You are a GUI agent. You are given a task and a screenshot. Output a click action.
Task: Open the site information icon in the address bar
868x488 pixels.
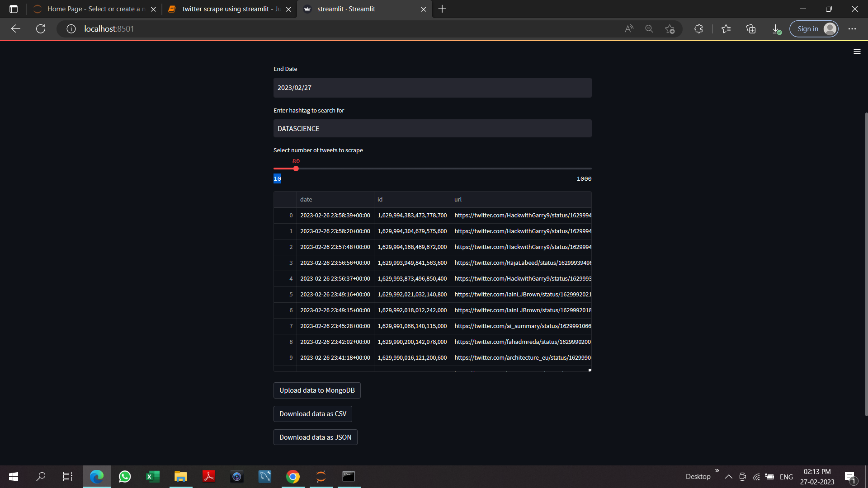71,28
